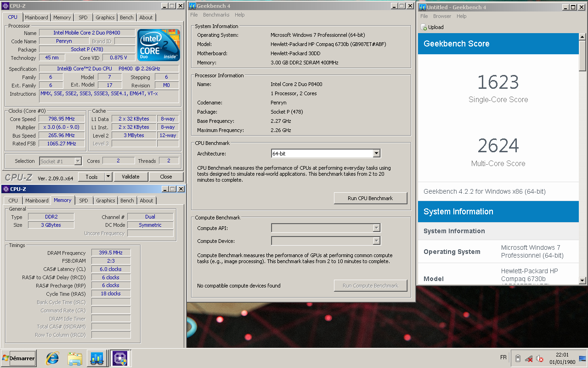Click the CPU-Z Validate button
Screen dimensions: 588x368
[130, 177]
